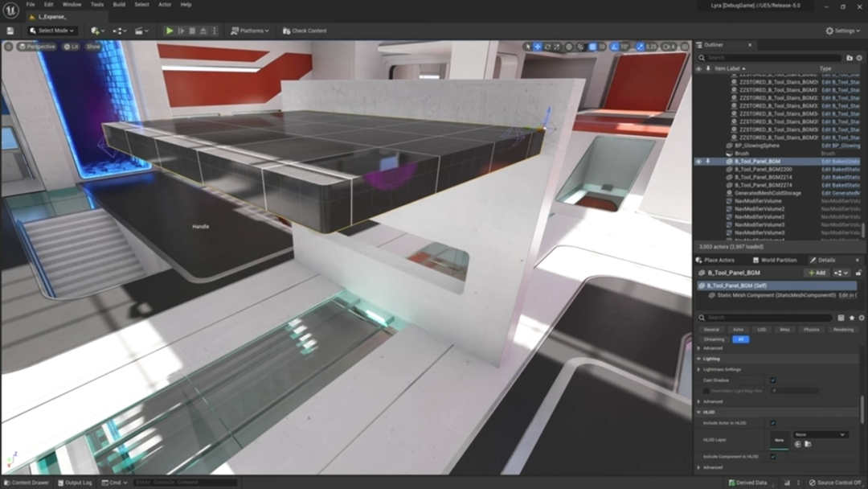Open the Outliner settings gear icon
The width and height of the screenshot is (868, 489).
tap(859, 58)
